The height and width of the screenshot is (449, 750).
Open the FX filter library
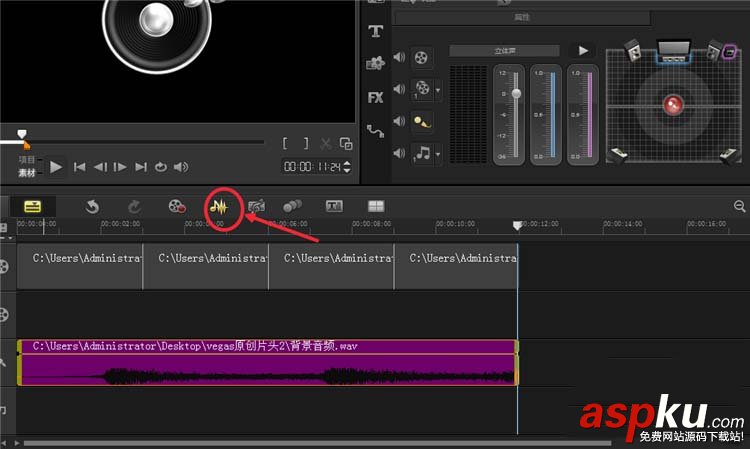coord(375,98)
